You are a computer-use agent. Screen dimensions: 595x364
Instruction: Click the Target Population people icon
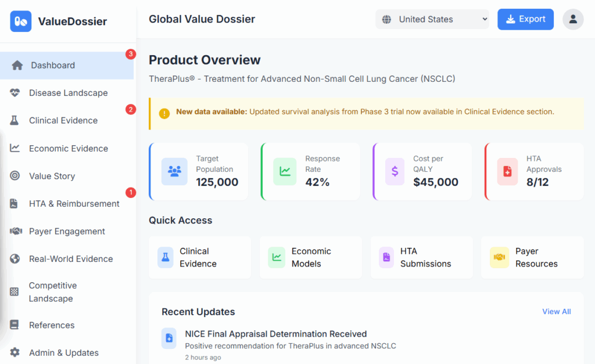(x=174, y=171)
